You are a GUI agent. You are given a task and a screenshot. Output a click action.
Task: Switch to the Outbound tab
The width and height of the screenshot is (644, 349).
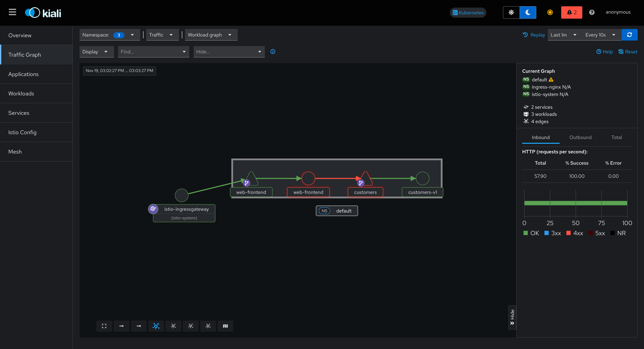[580, 137]
